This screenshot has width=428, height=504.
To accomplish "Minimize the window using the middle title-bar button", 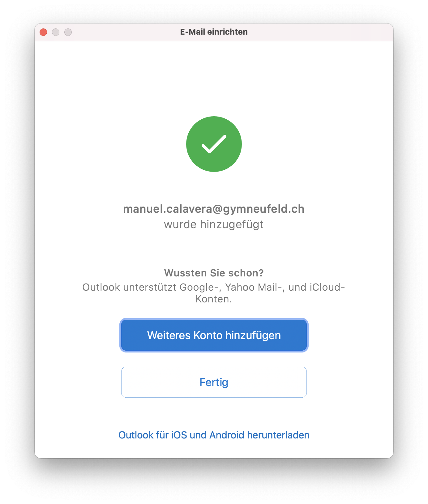I will [x=56, y=32].
